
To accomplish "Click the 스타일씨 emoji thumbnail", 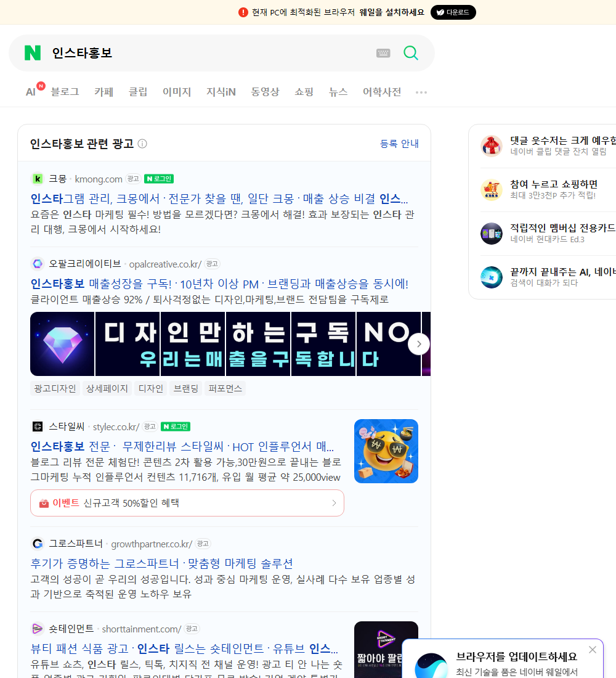I will tap(386, 451).
